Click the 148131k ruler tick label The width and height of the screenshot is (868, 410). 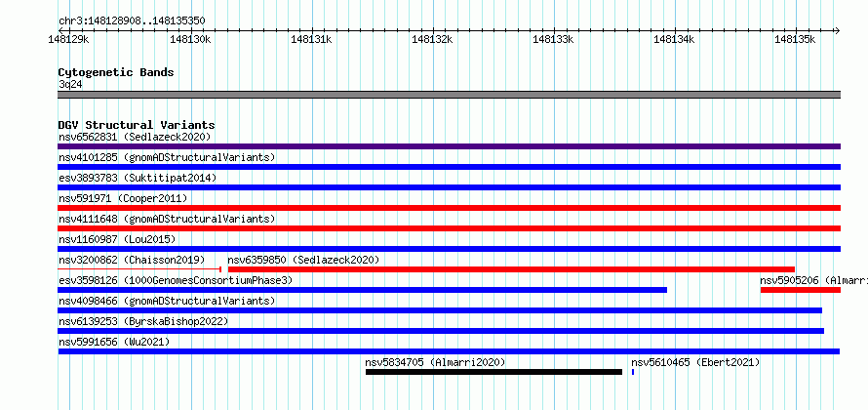tap(312, 39)
